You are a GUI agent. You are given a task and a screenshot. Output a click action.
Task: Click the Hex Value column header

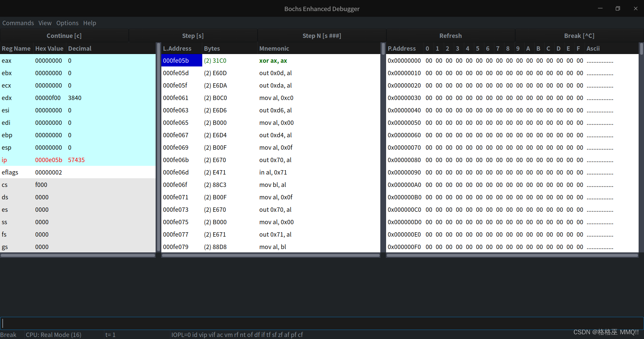click(x=49, y=48)
